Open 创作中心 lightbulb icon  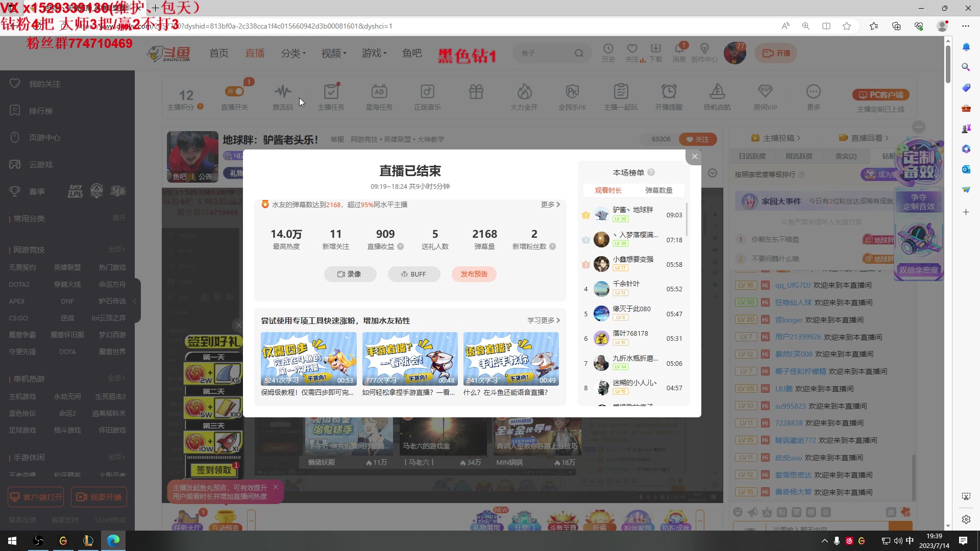[x=704, y=48]
